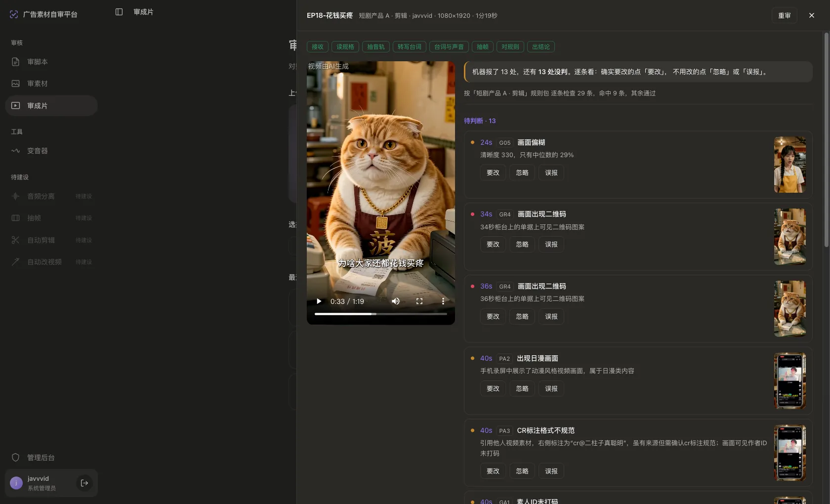Mark the 34s 二维码 issue 误报
Viewport: 830px width, 504px height.
point(551,245)
